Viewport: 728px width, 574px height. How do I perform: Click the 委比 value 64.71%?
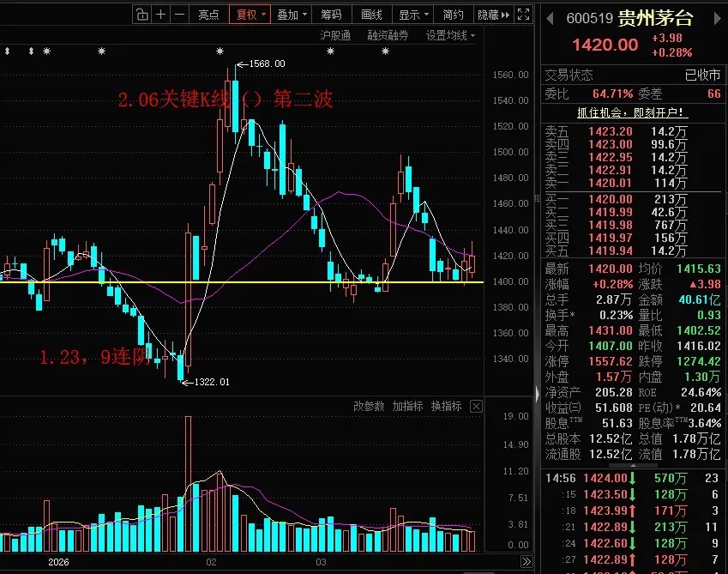coord(612,94)
